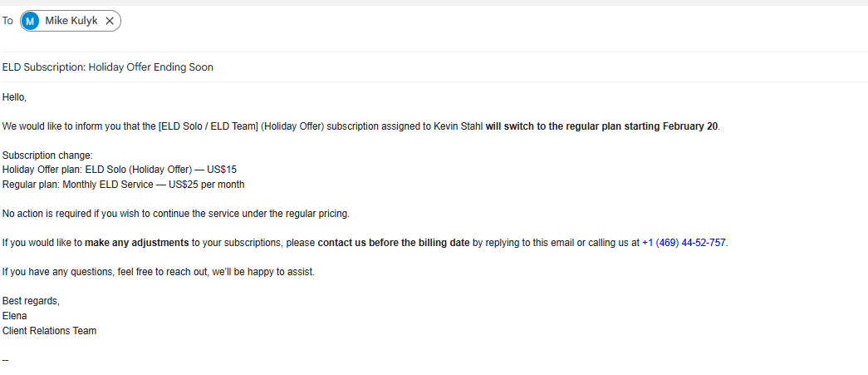Viewport: 868px width, 375px height.
Task: Click the Client Relations Team signature line
Action: (x=49, y=331)
